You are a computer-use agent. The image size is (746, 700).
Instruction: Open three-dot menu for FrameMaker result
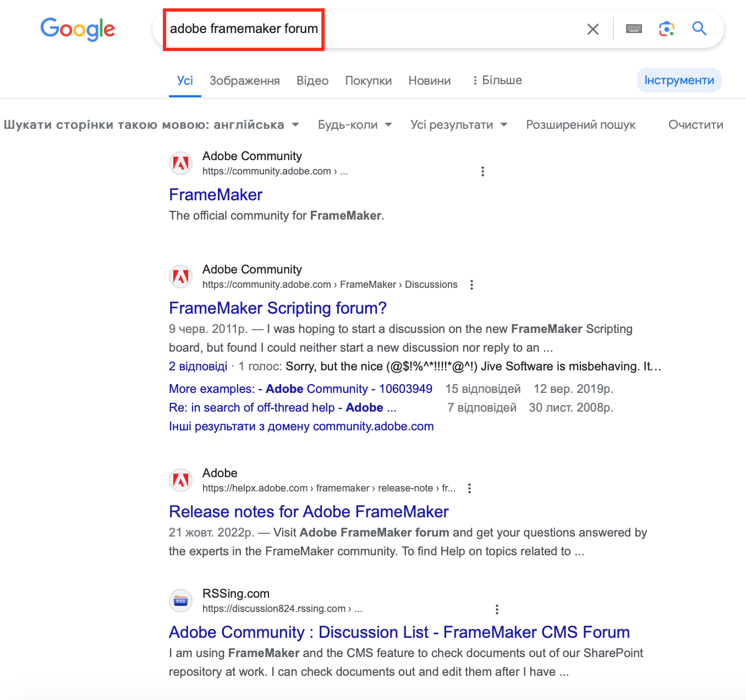(482, 171)
